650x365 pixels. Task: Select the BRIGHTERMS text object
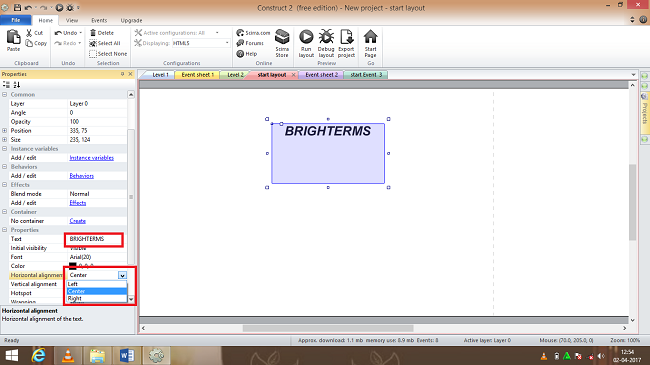[328, 153]
